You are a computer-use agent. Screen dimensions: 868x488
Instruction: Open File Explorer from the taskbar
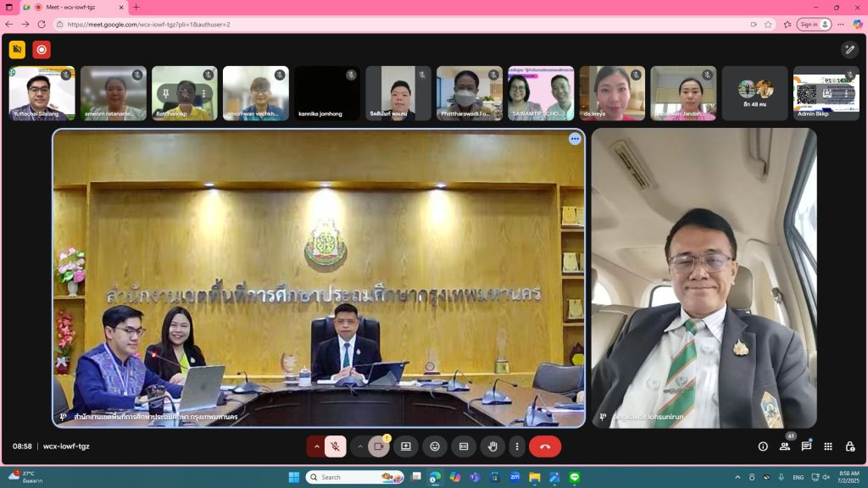pos(535,477)
